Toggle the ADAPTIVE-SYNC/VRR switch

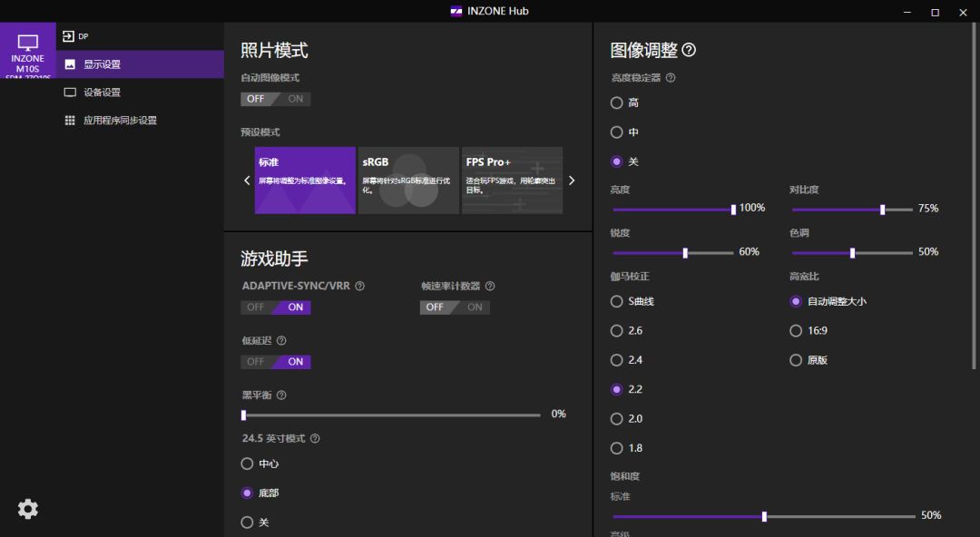pos(276,307)
